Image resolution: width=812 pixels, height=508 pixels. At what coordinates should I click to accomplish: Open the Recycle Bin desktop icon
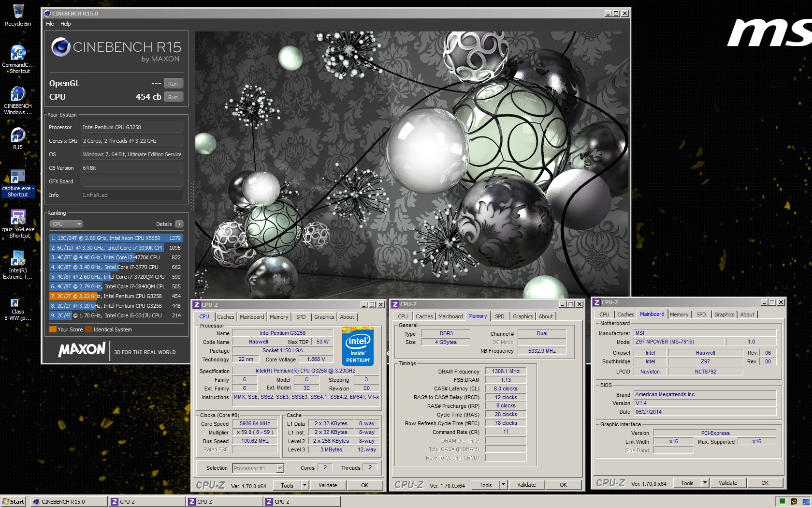[x=18, y=15]
